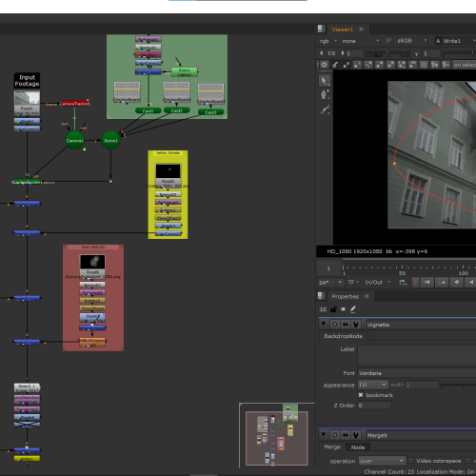Open the Merge tab of Merge9
Screen dimensions: 476x476
tap(332, 446)
